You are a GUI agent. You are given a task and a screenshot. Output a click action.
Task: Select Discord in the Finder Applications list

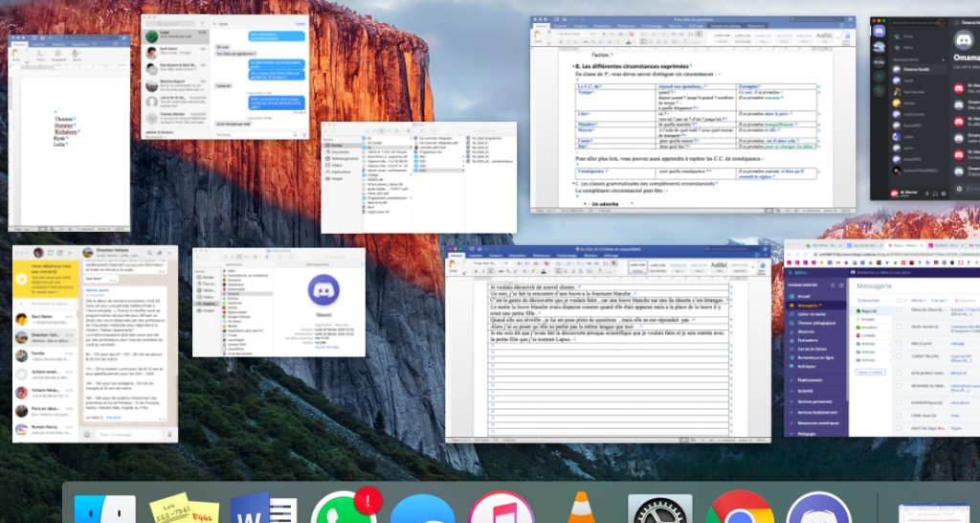(x=233, y=294)
